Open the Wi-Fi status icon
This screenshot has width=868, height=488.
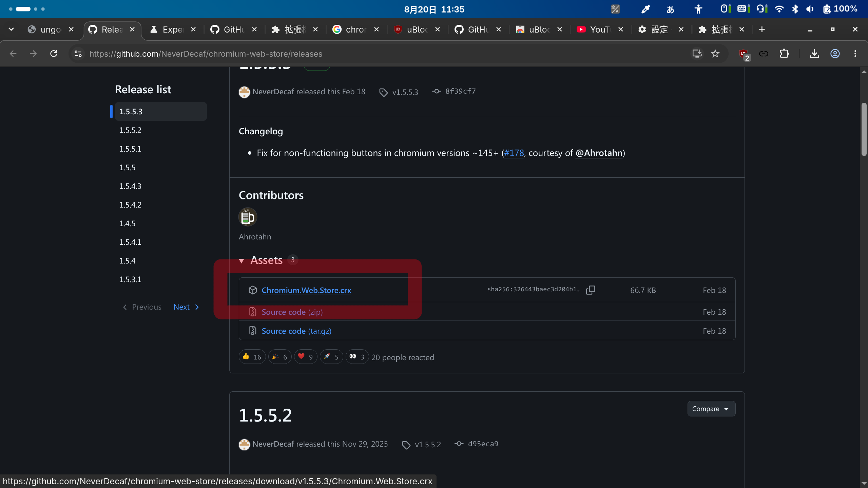point(779,9)
